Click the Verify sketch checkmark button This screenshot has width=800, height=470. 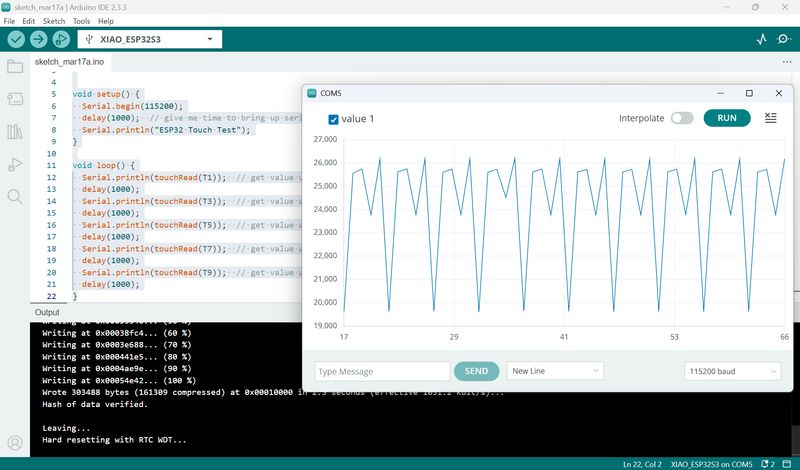pos(16,39)
